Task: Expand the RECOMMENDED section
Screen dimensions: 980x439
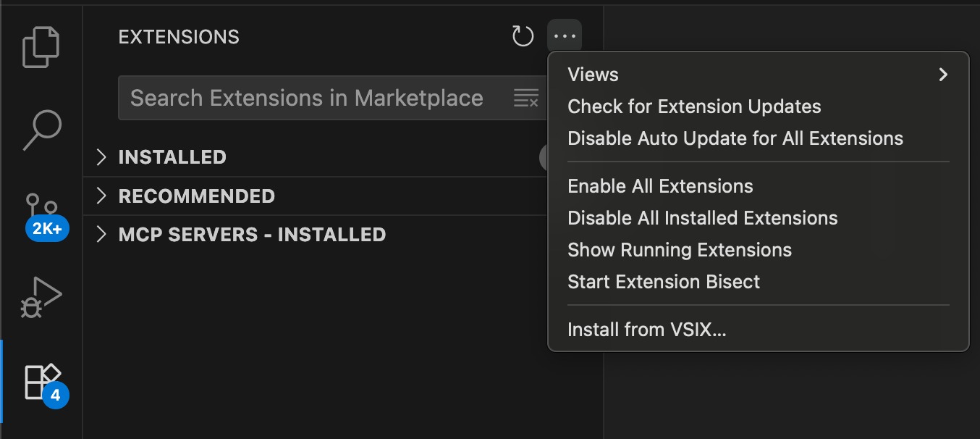Action: (196, 196)
